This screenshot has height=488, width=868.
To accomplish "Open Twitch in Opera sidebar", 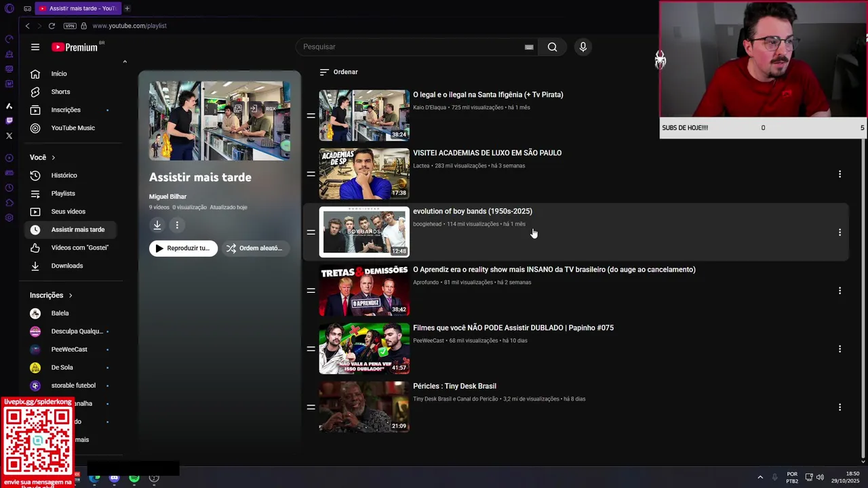I will [9, 121].
